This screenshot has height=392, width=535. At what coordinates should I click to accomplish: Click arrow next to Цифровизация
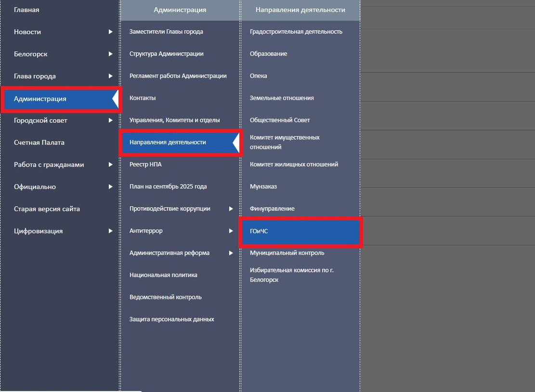(110, 231)
